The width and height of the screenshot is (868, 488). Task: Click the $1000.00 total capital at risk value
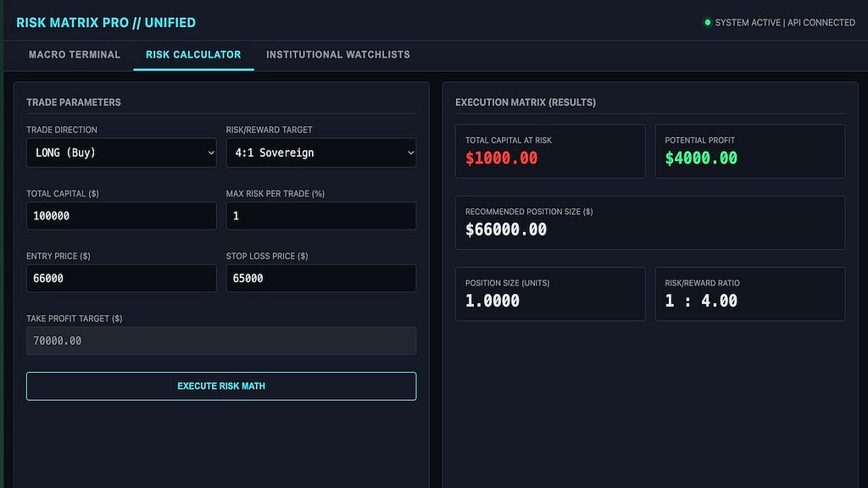502,158
